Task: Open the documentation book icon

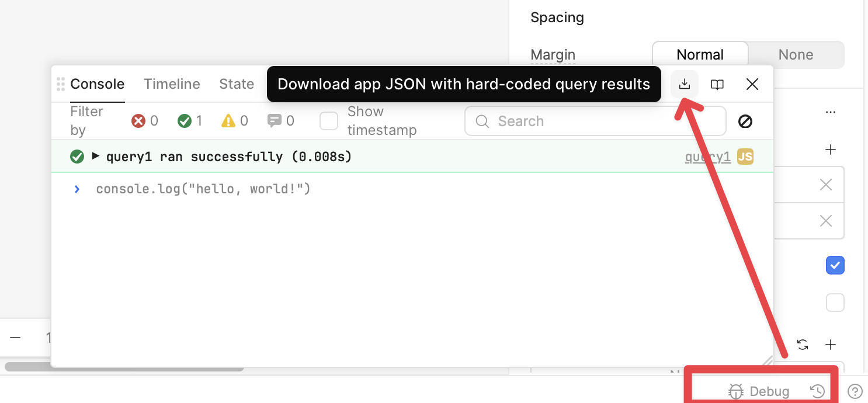Action: [717, 85]
